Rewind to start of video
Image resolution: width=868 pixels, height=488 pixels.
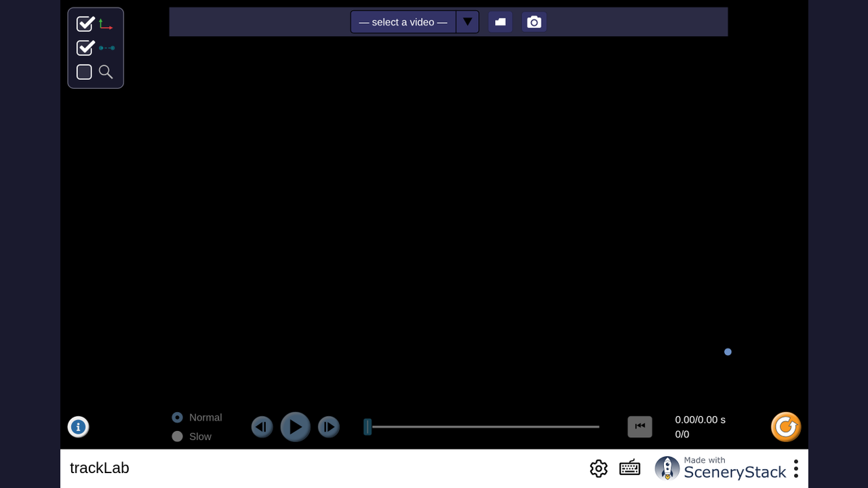[x=639, y=426]
